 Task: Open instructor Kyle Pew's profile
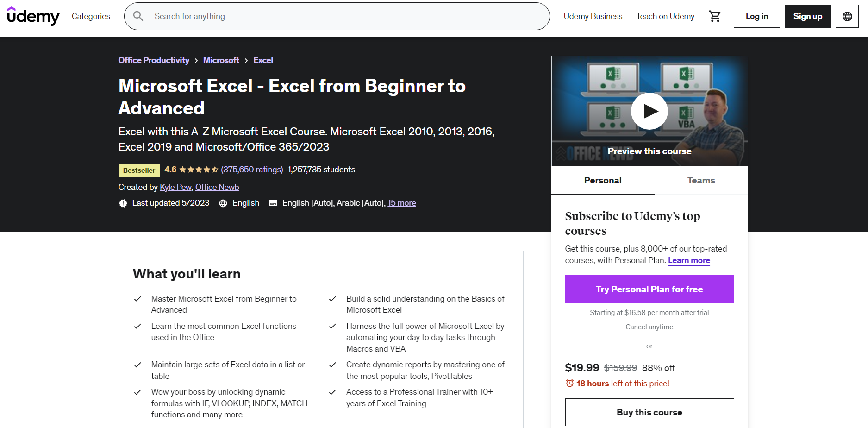[175, 187]
